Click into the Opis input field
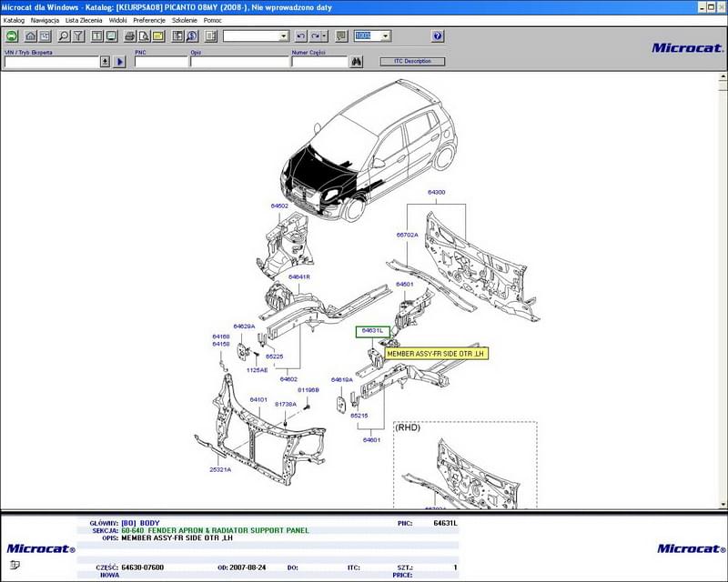728x582 pixels. pyautogui.click(x=239, y=62)
